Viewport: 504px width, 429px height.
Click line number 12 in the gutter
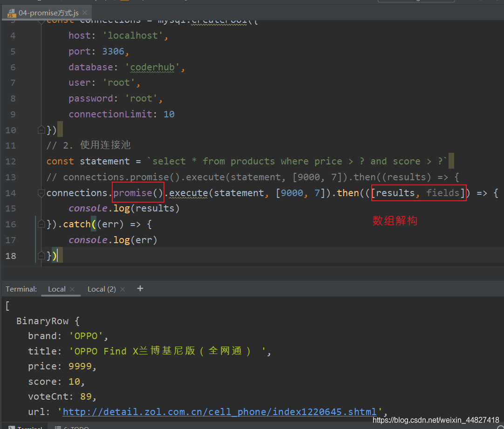pyautogui.click(x=11, y=161)
